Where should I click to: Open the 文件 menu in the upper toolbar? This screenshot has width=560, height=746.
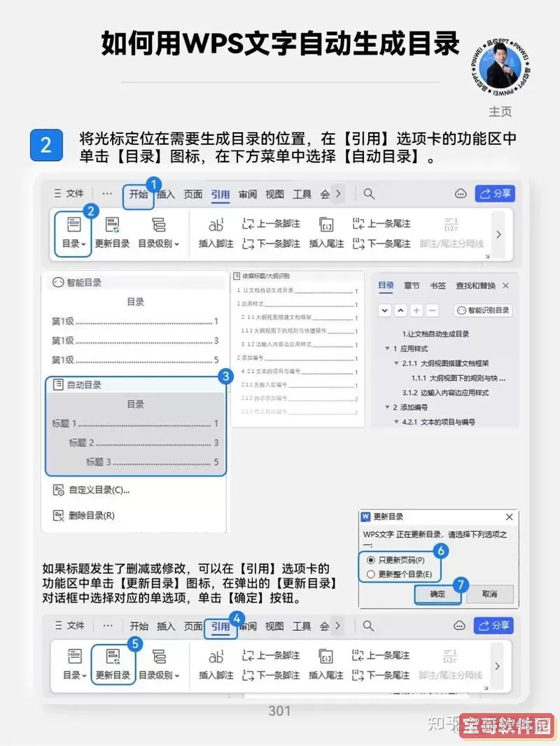pyautogui.click(x=69, y=193)
